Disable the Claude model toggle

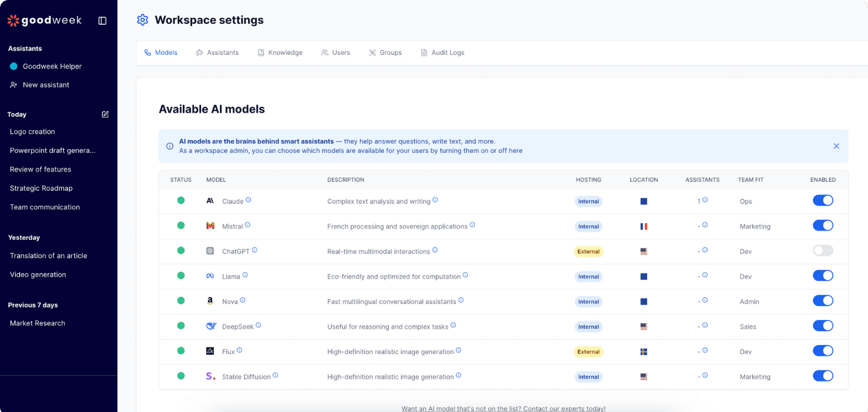tap(823, 200)
